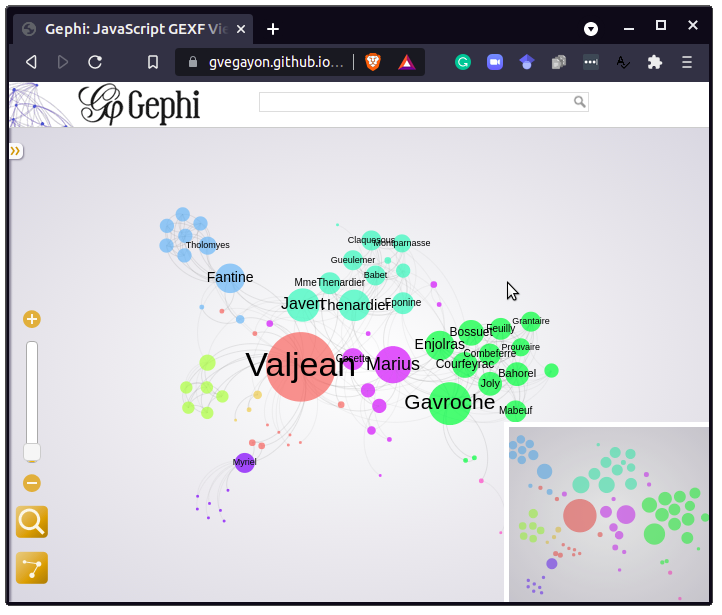
Task: Open the Grammarly extension icon
Action: (463, 62)
